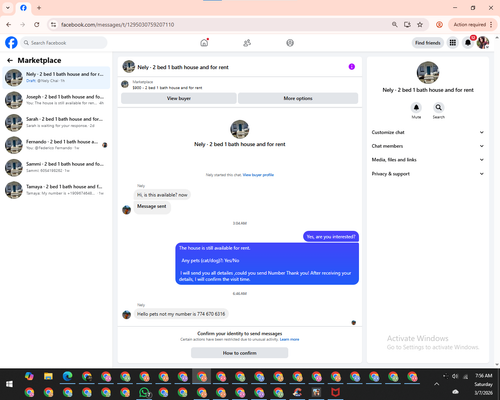500x400 pixels.
Task: Open the Facebook logo home link
Action: point(11,43)
